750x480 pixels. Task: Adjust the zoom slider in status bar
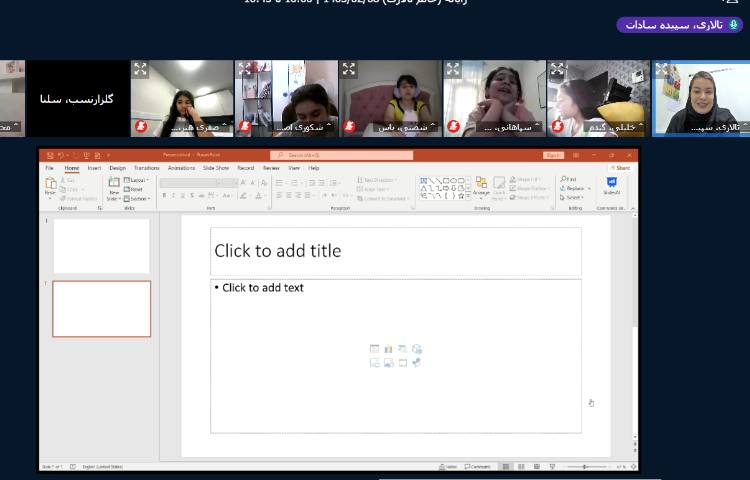585,467
